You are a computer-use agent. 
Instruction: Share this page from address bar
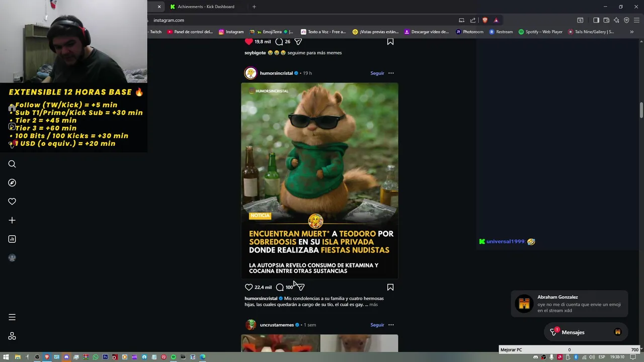(x=473, y=20)
